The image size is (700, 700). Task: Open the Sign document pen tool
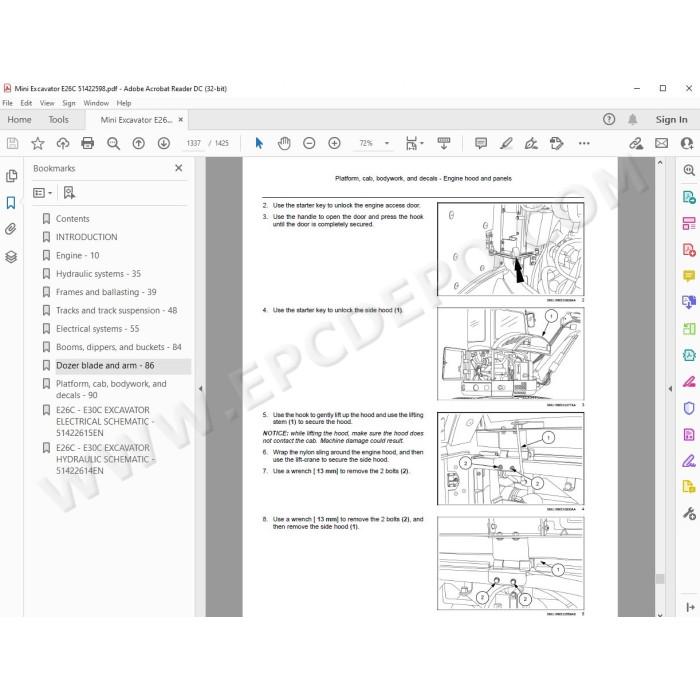pyautogui.click(x=531, y=143)
